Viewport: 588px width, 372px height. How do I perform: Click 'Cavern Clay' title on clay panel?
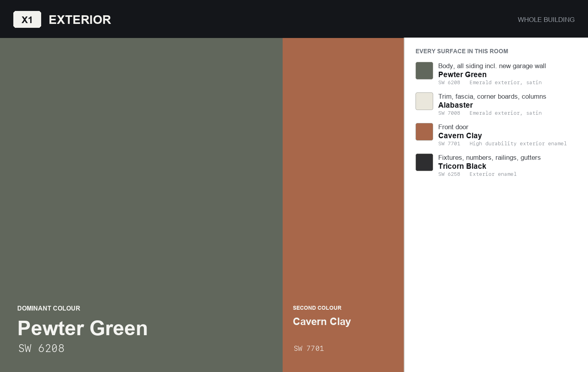(x=322, y=321)
